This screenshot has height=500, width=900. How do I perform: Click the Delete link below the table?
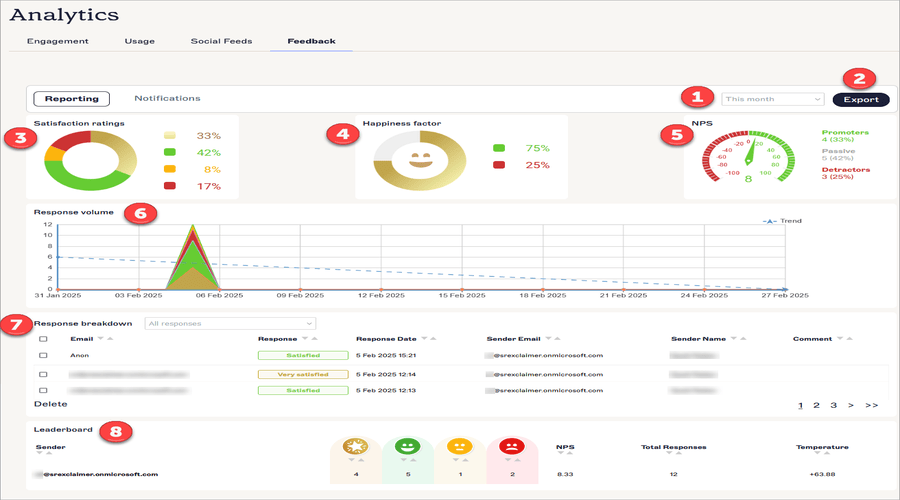(x=51, y=404)
